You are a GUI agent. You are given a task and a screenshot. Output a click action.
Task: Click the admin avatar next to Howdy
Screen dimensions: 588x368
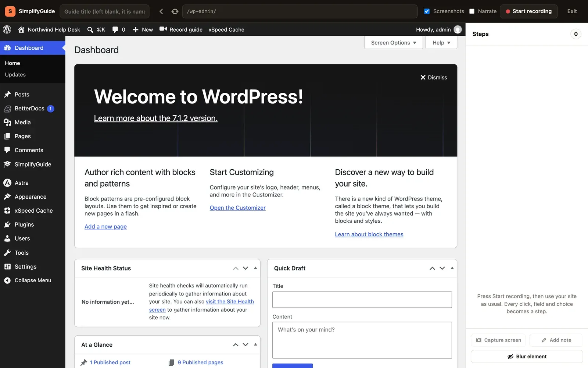click(x=458, y=29)
